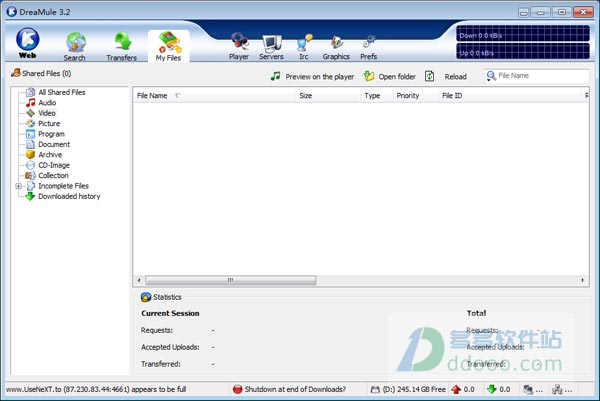
Task: Select the Video category
Action: [x=47, y=113]
